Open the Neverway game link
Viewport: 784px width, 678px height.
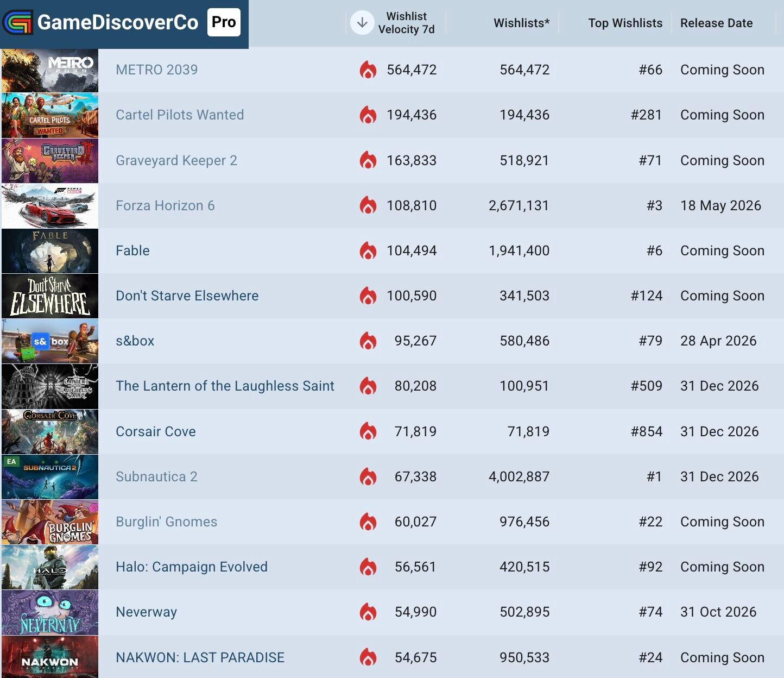point(146,612)
